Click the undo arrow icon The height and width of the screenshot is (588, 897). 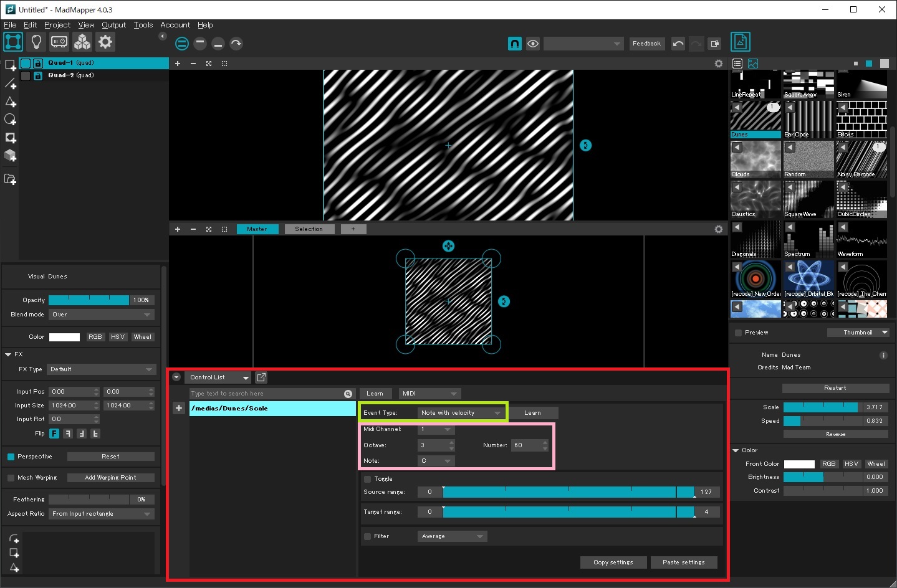[678, 44]
